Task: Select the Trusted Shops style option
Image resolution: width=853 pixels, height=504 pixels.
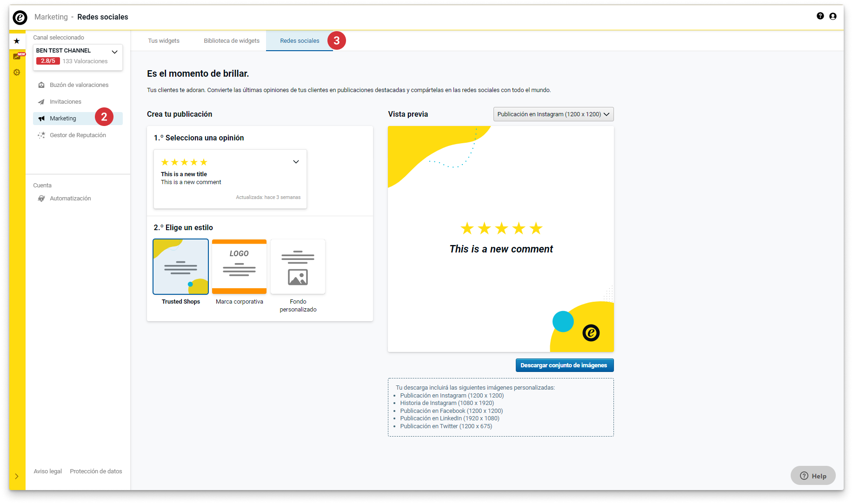Action: click(x=180, y=267)
